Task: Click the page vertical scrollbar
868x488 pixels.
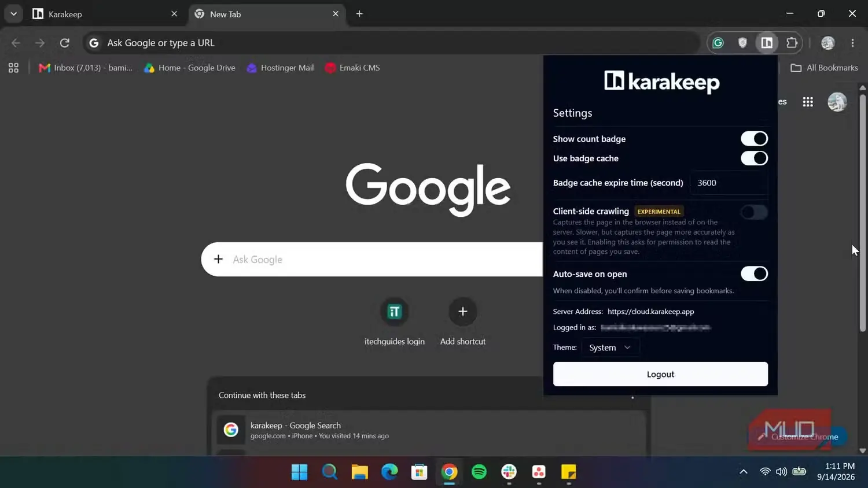Action: (x=862, y=212)
